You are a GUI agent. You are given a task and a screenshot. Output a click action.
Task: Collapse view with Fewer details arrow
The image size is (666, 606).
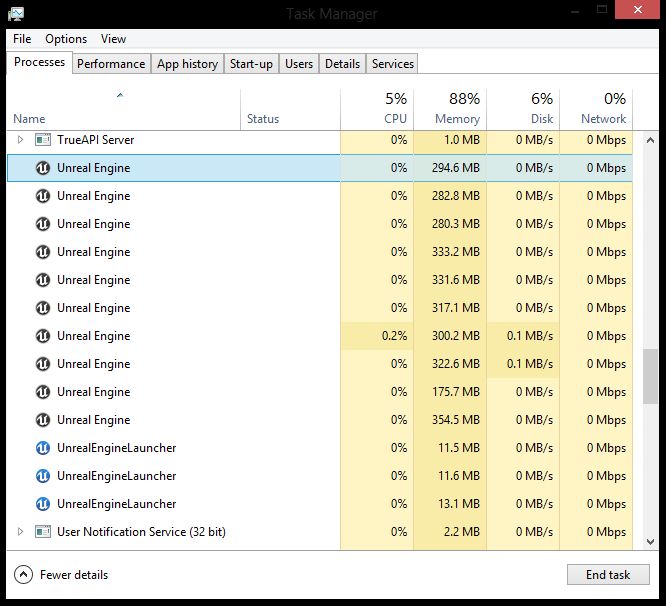[x=23, y=575]
